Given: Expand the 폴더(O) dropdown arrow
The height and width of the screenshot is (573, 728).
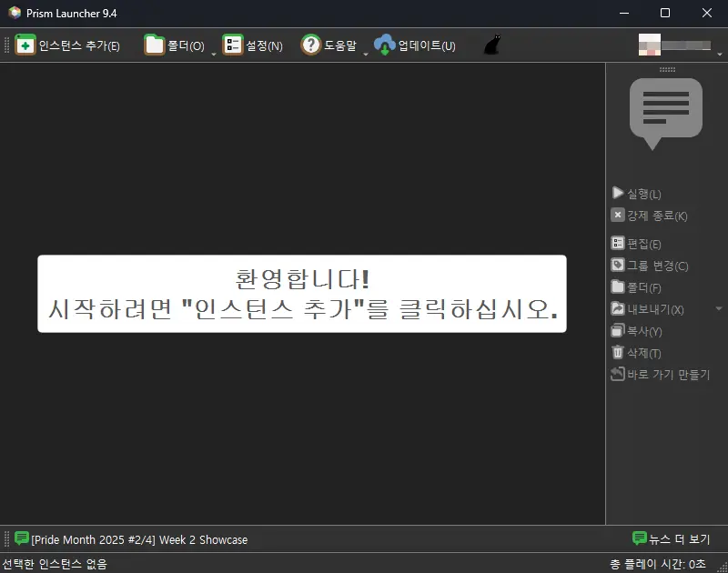Looking at the screenshot, I should click(x=214, y=54).
